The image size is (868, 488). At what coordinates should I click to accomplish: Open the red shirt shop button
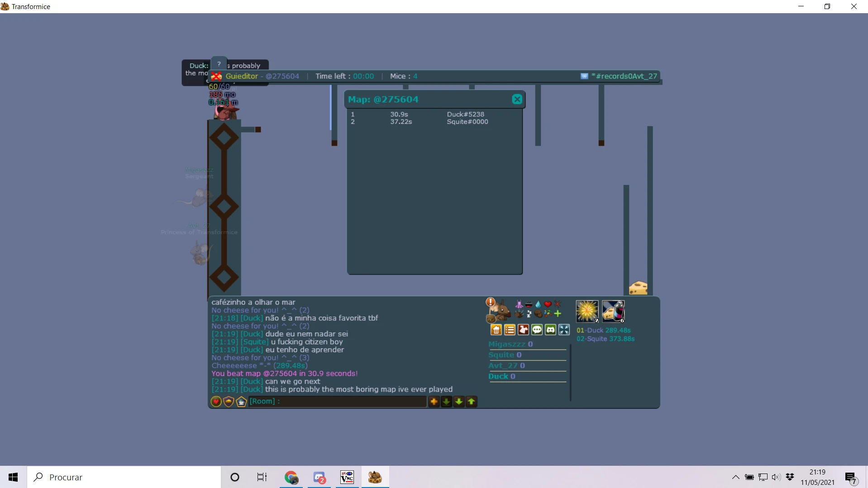[523, 330]
